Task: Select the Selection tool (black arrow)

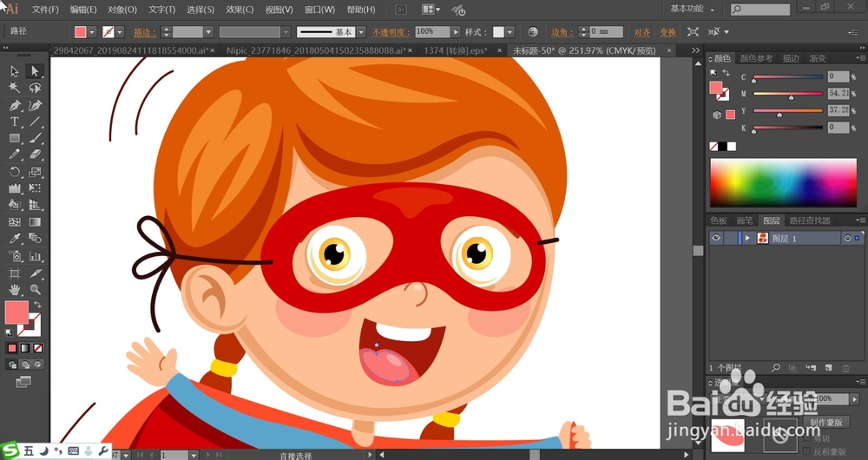Action: click(x=15, y=71)
